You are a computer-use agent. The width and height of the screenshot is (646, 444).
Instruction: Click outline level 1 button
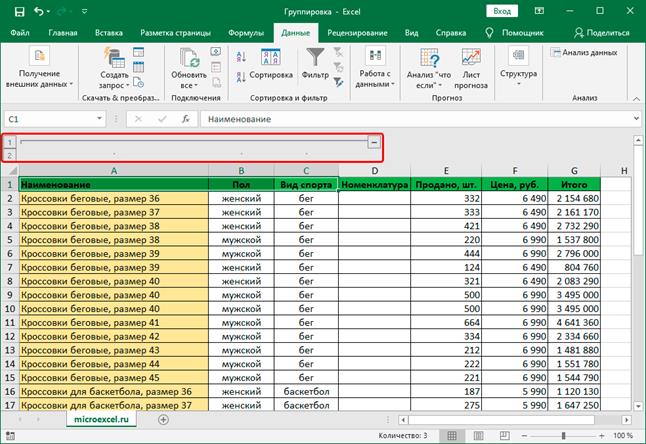tap(10, 143)
